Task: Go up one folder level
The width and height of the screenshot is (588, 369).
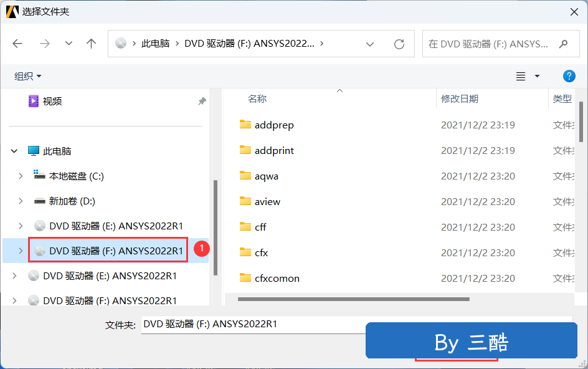Action: click(91, 44)
